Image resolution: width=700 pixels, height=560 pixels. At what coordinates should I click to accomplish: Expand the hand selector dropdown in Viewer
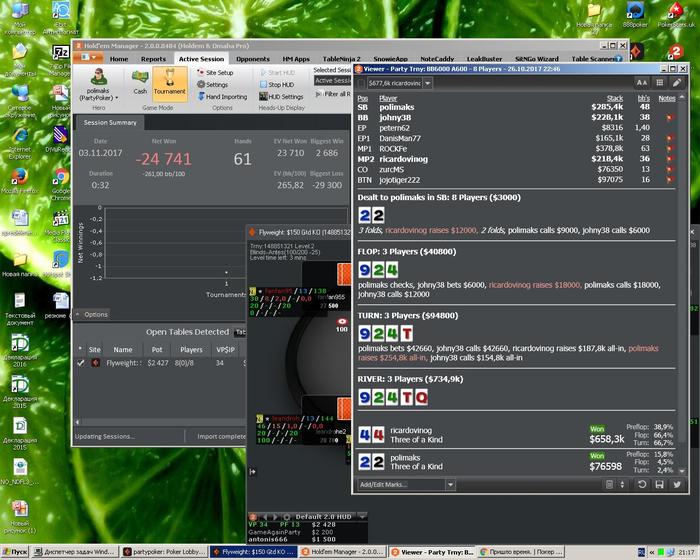tap(427, 83)
